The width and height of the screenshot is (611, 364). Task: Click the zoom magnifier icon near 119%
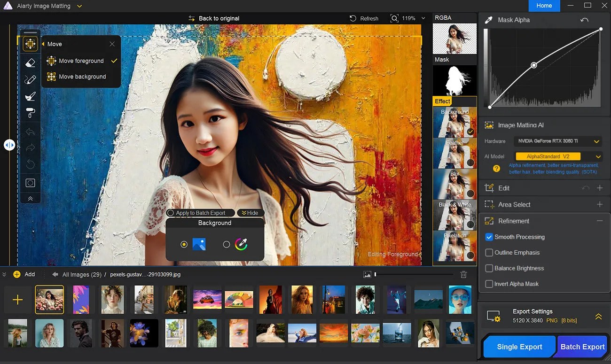click(394, 18)
